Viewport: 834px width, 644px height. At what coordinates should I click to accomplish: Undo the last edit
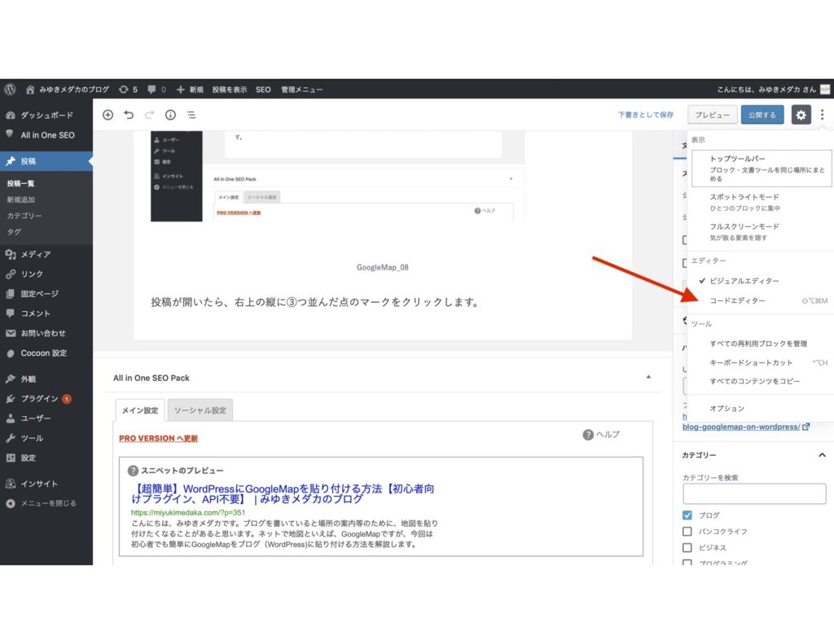(x=129, y=115)
